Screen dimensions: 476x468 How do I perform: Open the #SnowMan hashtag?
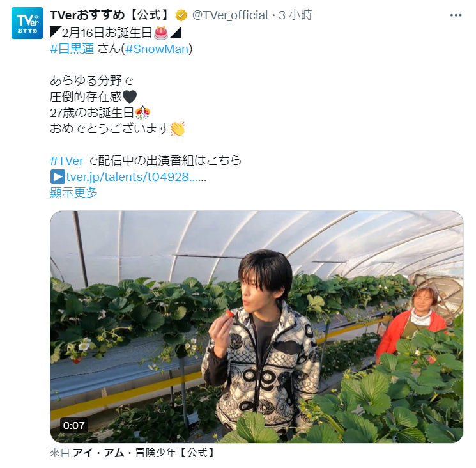click(x=157, y=49)
